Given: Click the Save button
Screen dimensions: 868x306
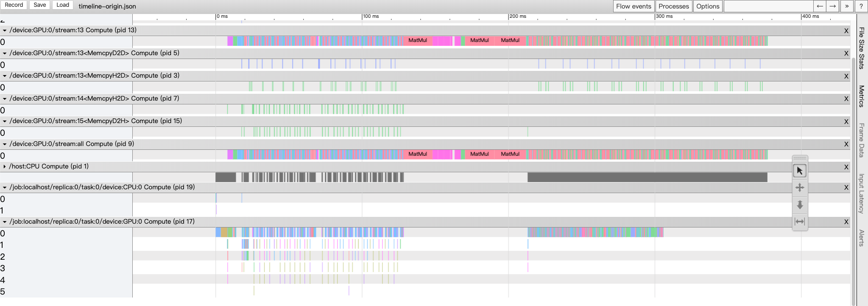Looking at the screenshot, I should pos(40,5).
